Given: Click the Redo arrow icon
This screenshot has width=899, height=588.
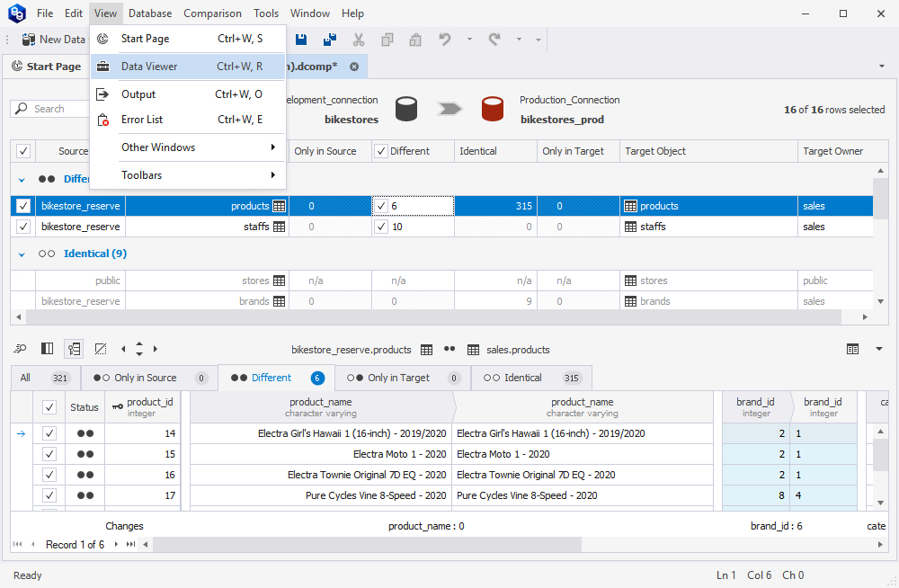Looking at the screenshot, I should [x=494, y=39].
